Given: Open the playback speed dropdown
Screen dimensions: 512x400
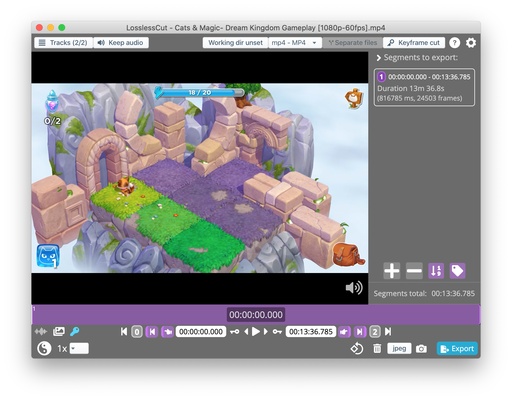Looking at the screenshot, I should (x=79, y=349).
